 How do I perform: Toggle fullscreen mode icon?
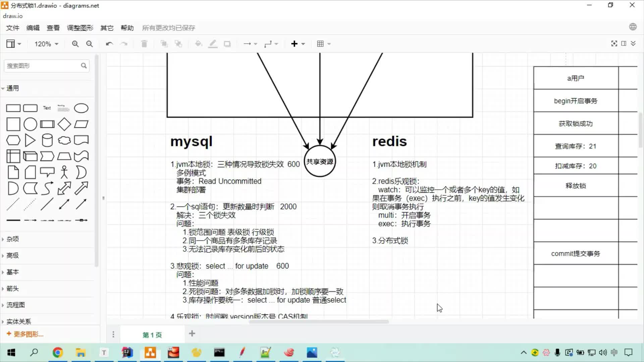[x=614, y=44]
